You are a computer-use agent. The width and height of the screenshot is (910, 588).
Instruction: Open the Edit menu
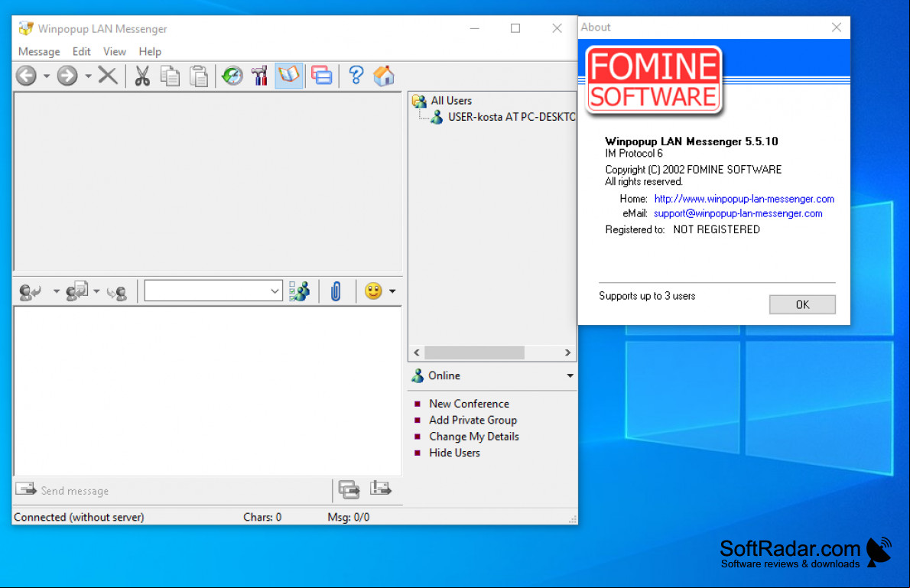click(81, 52)
